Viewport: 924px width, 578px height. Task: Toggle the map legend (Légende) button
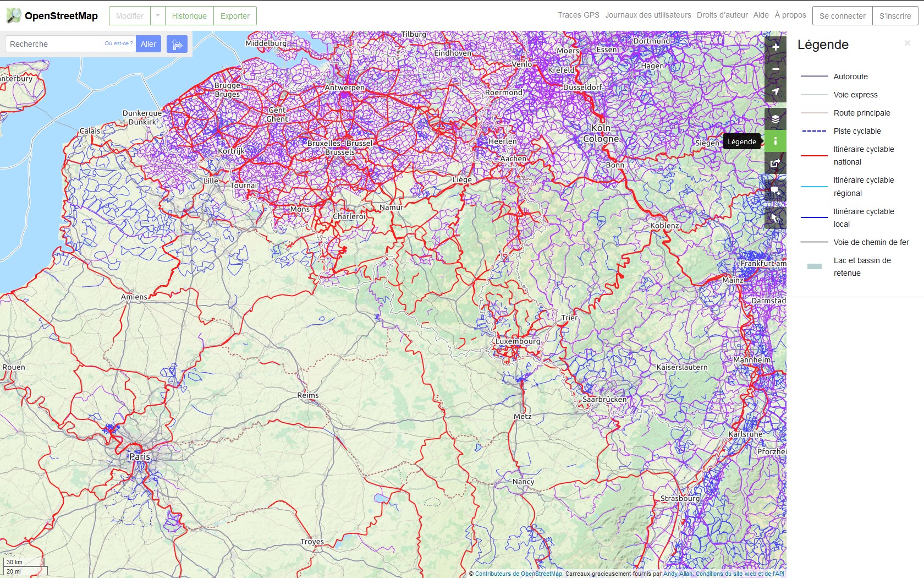pos(776,141)
